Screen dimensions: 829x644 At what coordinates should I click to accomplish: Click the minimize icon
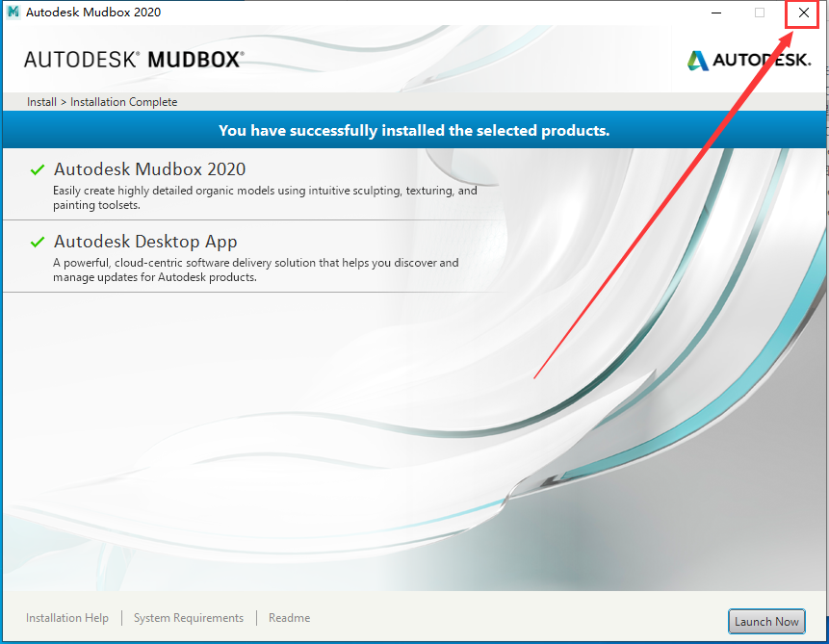(x=716, y=13)
